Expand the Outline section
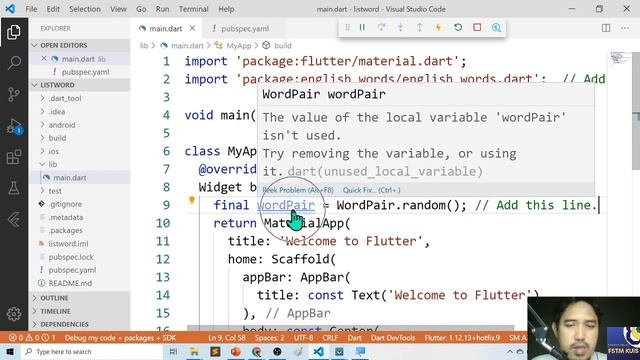640x360 pixels. point(80,298)
